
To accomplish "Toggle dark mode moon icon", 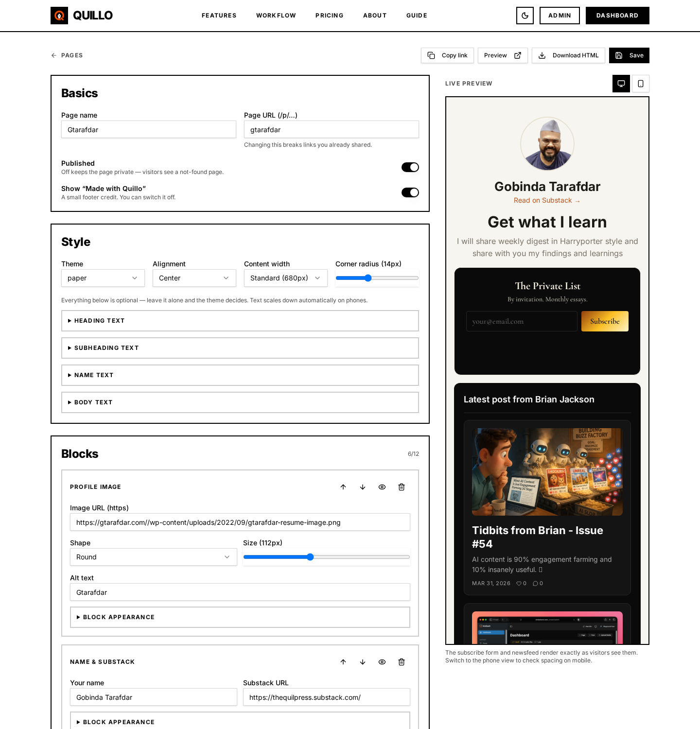I will (x=525, y=16).
